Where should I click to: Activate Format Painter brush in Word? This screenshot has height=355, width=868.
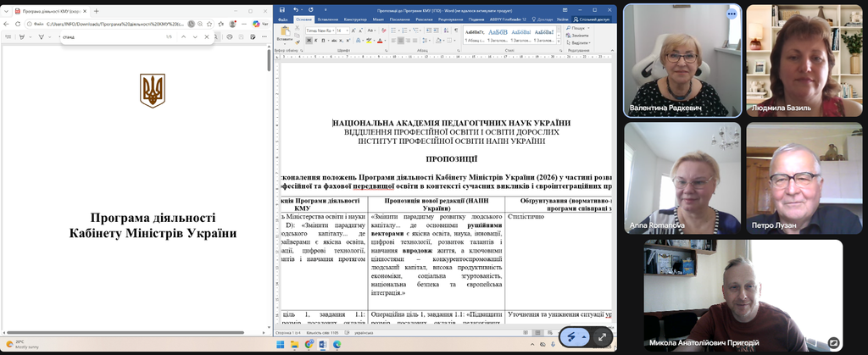(298, 42)
